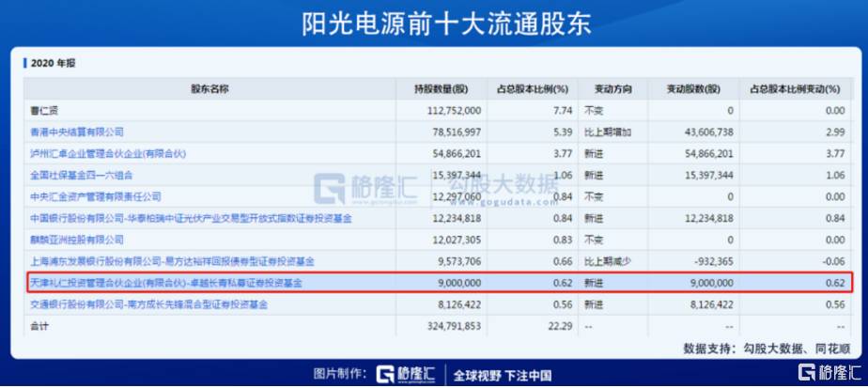
Task: Click the 变动方向 column header
Action: 612,89
